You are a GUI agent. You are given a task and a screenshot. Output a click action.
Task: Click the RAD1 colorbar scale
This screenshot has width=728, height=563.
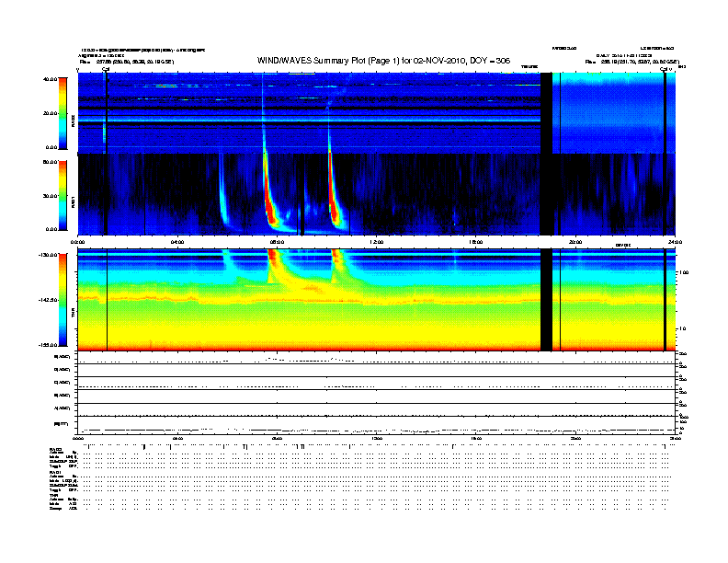pyautogui.click(x=63, y=195)
